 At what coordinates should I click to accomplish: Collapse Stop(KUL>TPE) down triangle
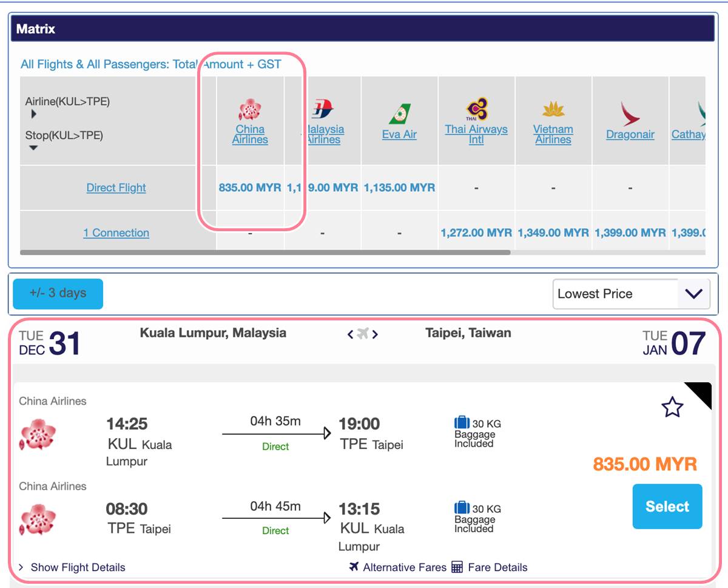[x=33, y=147]
